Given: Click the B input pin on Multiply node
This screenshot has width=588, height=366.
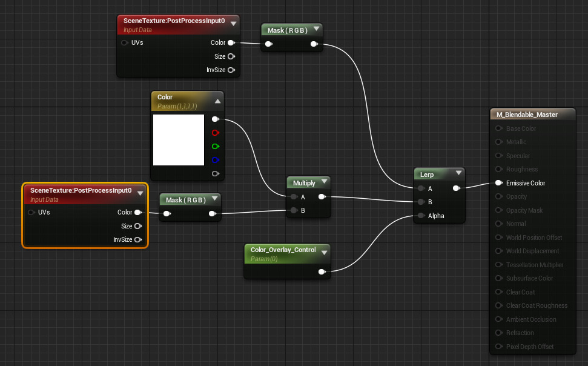Looking at the screenshot, I should (x=293, y=210).
